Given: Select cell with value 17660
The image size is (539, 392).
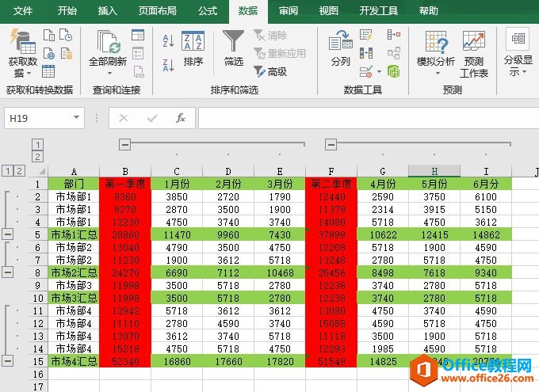Looking at the screenshot, I should click(228, 361).
